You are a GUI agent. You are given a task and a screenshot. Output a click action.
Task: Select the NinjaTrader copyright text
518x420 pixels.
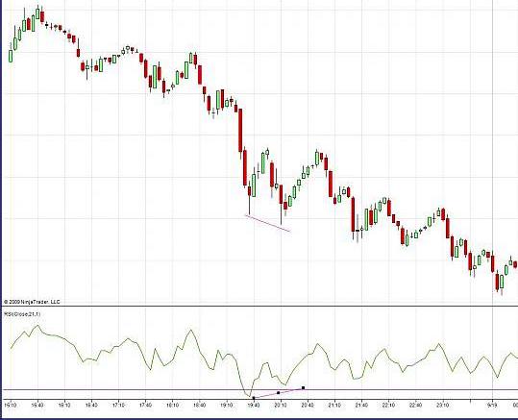[32, 302]
